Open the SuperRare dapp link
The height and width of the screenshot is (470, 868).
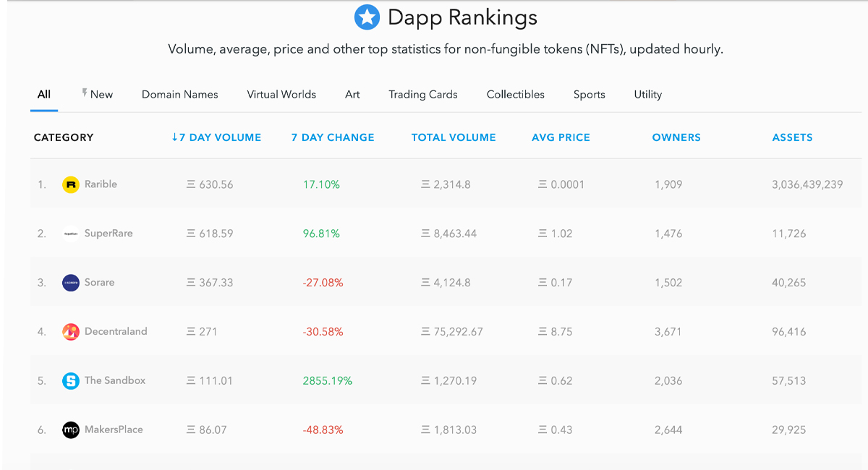click(109, 234)
